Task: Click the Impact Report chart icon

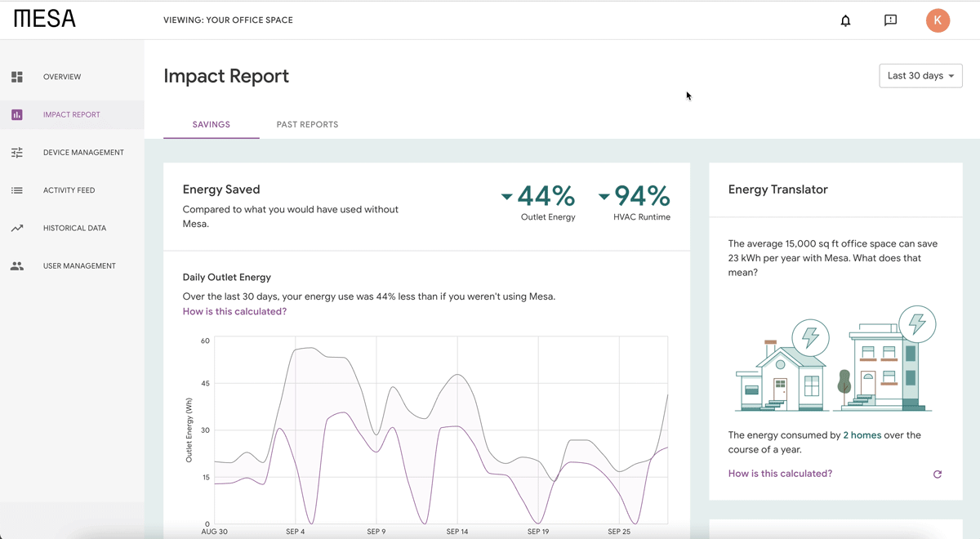Action: pos(17,114)
